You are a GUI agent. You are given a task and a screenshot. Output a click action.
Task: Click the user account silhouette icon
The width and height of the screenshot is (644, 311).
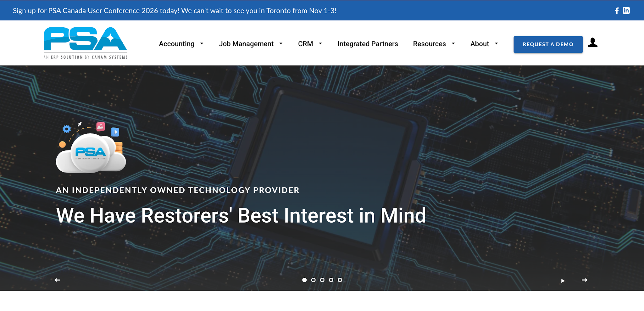593,42
